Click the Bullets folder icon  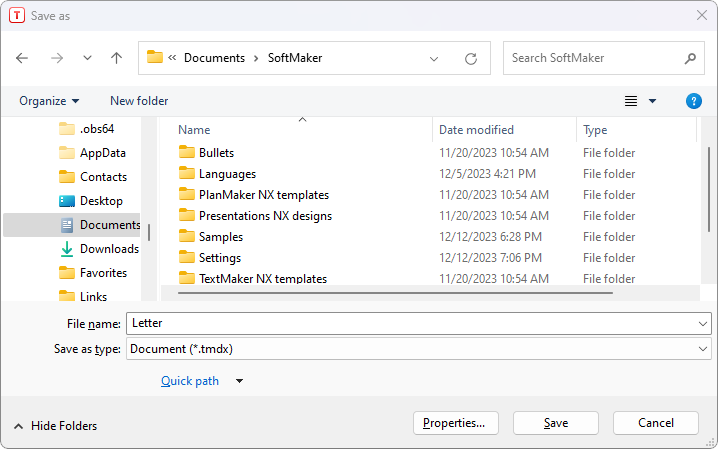coord(186,152)
